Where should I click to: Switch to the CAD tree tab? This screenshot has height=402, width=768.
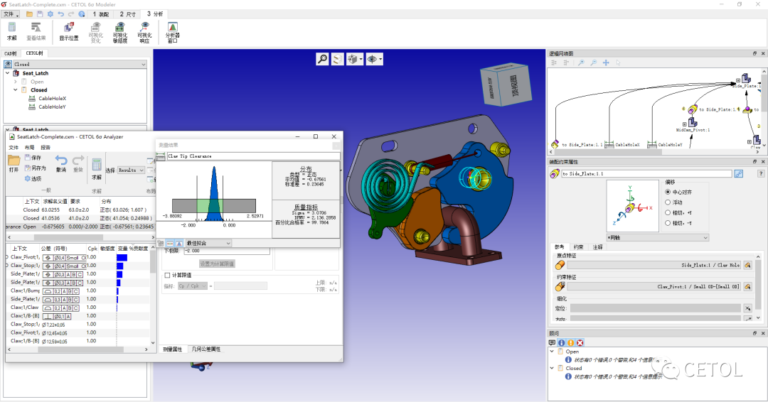11,53
